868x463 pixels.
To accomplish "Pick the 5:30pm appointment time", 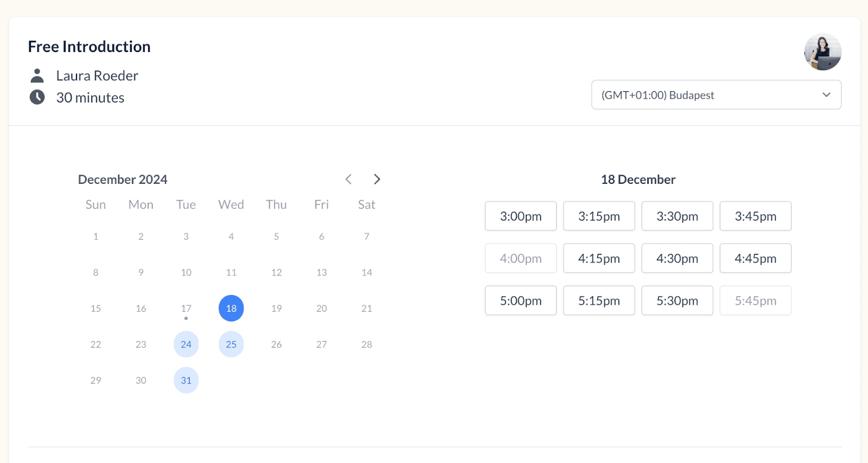I will tap(677, 301).
